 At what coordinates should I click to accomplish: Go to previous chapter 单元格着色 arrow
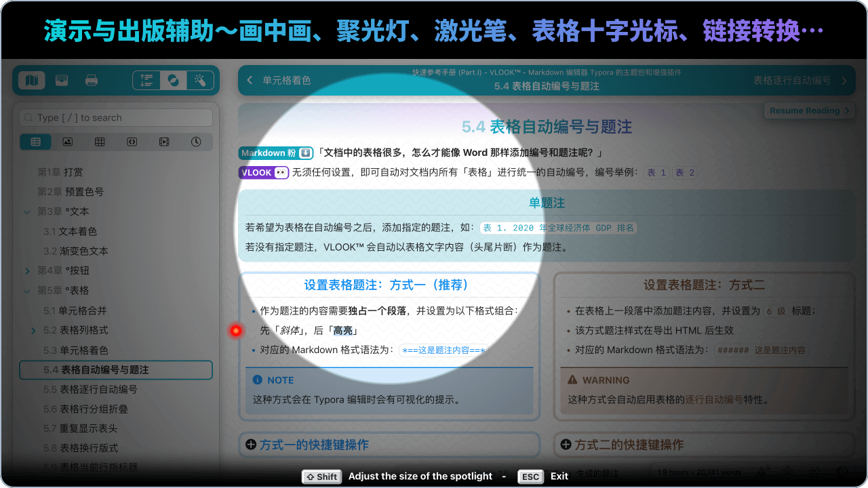pyautogui.click(x=250, y=80)
